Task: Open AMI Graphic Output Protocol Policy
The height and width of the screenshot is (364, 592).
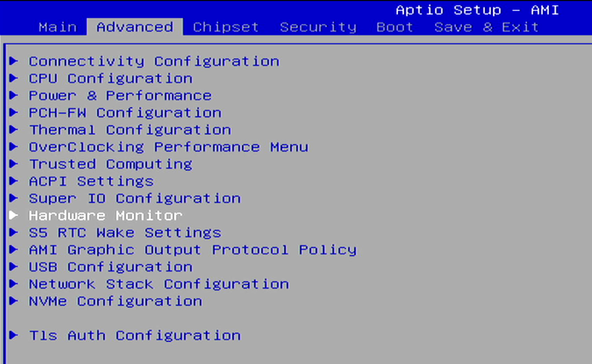Action: [193, 250]
